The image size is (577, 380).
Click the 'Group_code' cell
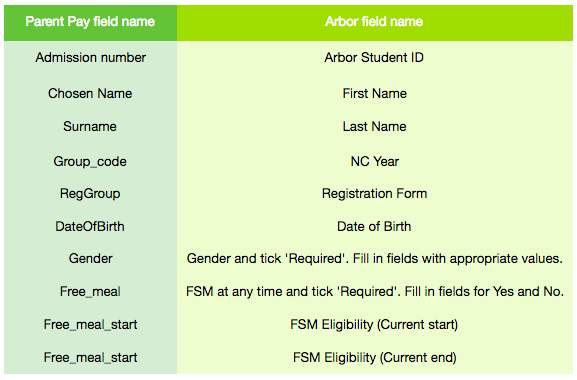90,161
